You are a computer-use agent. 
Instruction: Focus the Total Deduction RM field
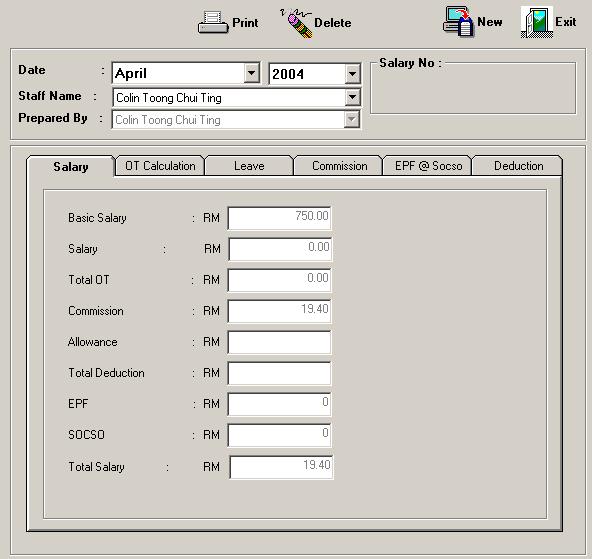click(x=279, y=373)
